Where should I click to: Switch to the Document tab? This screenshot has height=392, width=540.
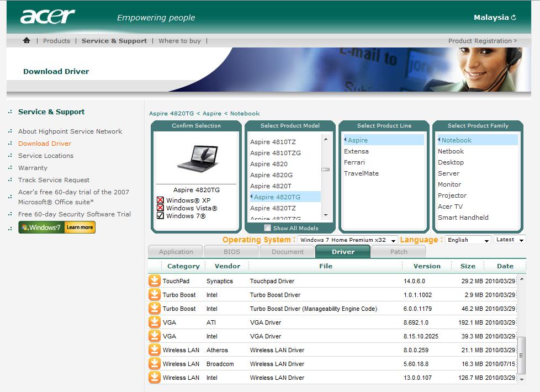(x=287, y=251)
